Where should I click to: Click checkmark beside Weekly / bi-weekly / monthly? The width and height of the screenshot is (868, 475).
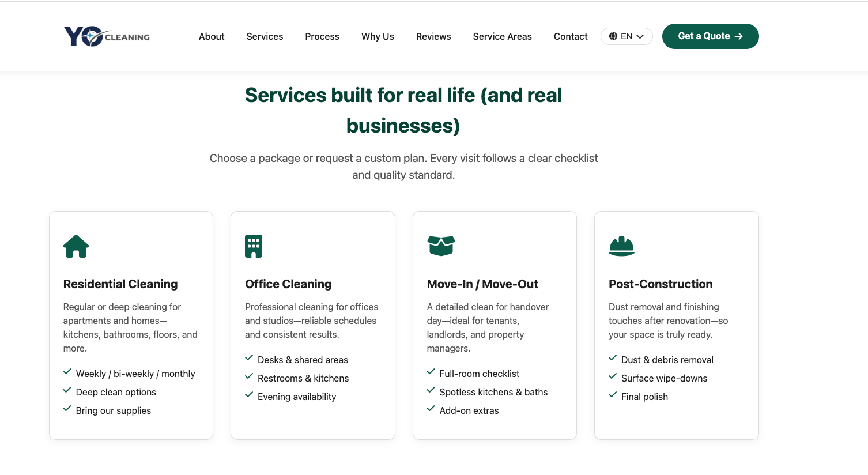click(x=67, y=372)
